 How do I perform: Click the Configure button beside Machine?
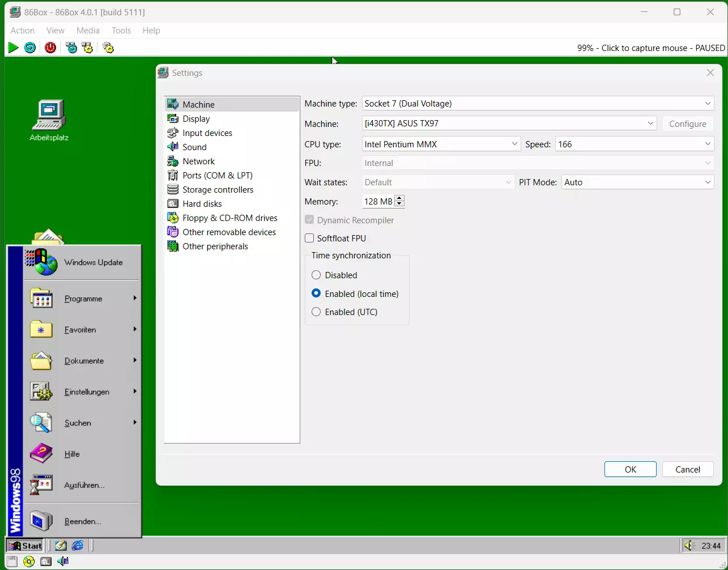tap(688, 124)
